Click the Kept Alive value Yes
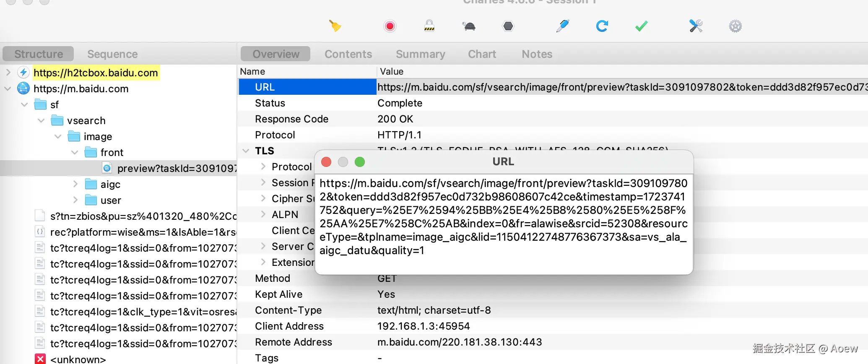 386,294
